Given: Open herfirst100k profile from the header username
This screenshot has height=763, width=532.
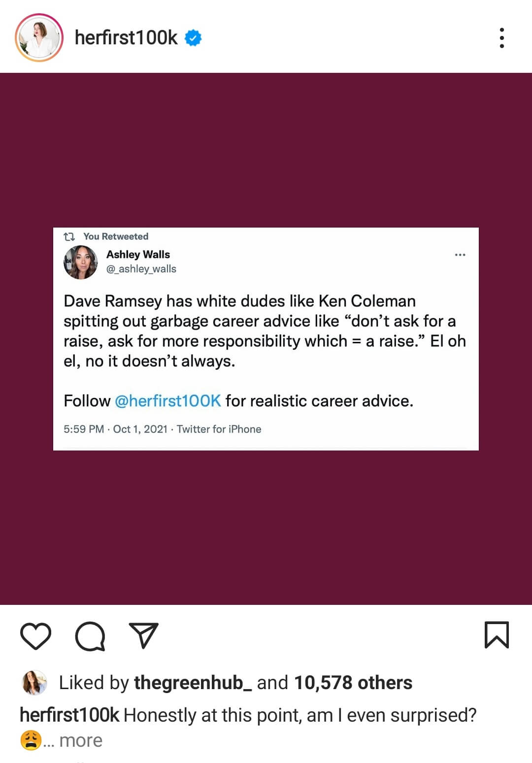Looking at the screenshot, I should pyautogui.click(x=126, y=38).
